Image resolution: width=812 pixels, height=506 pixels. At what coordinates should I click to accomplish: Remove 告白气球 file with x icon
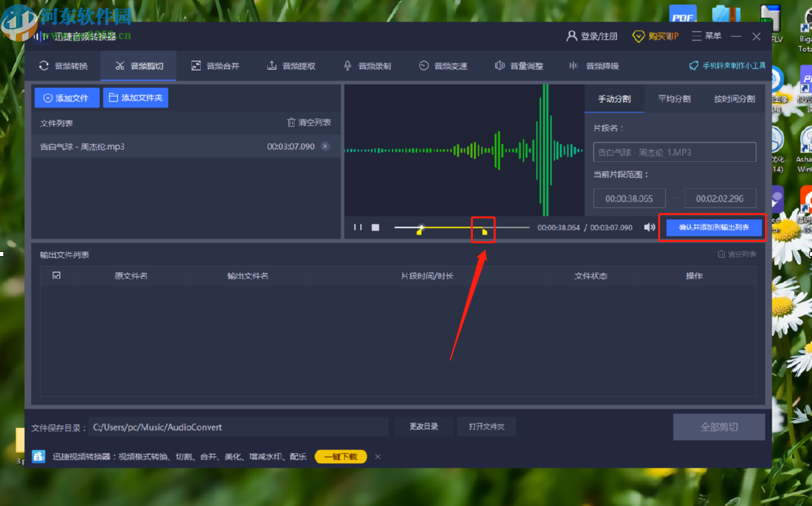[x=325, y=146]
